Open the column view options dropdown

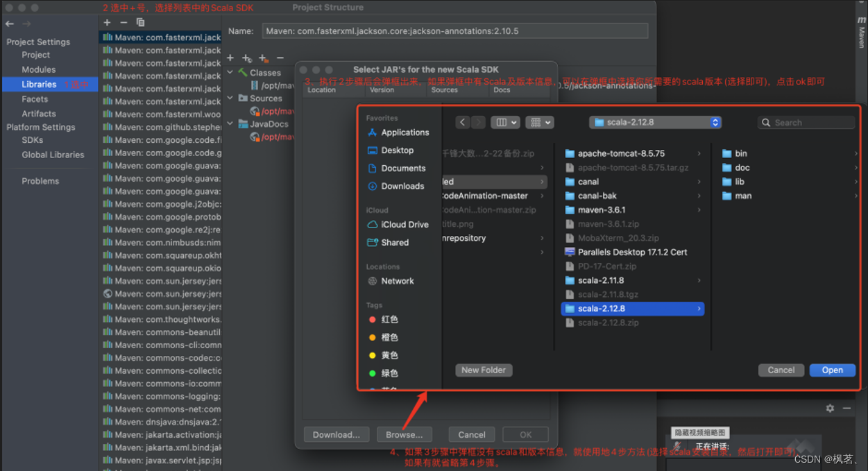[505, 122]
